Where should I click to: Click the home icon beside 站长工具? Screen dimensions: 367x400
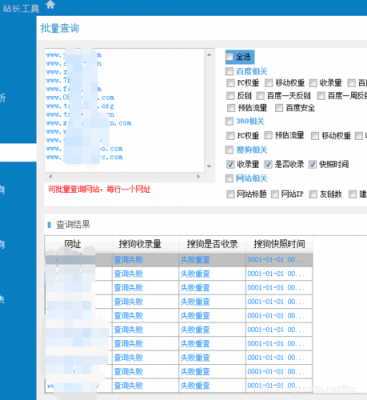(x=50, y=5)
